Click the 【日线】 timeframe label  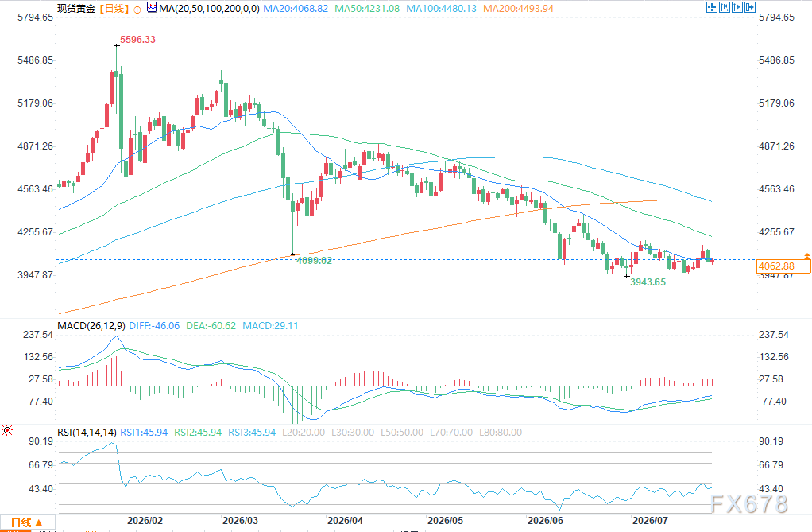tap(114, 9)
